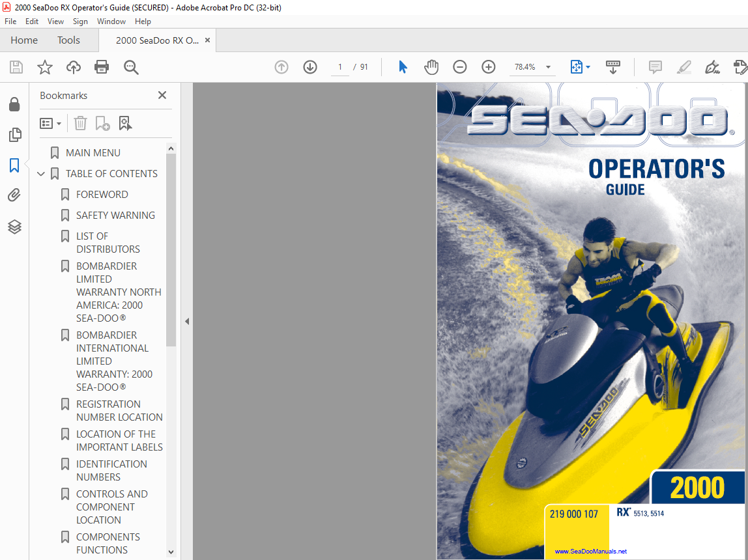Open the Edit menu
Viewport: 748px width, 560px height.
point(32,21)
